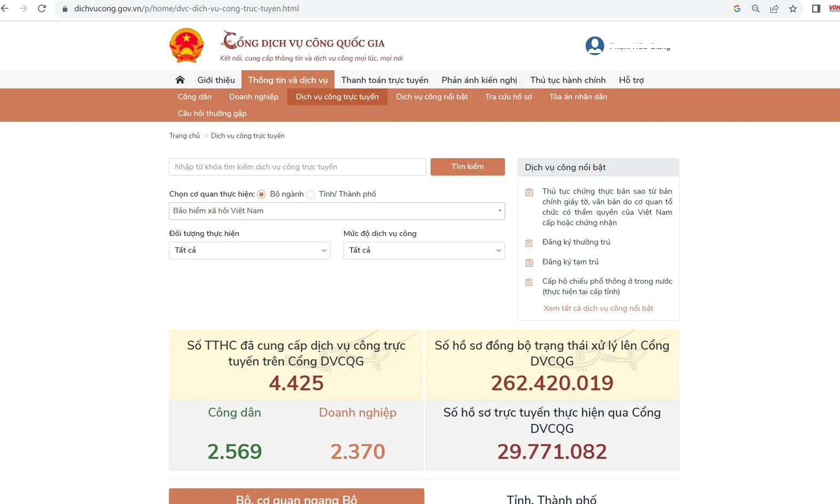Reload the page with the refresh icon

point(42,8)
